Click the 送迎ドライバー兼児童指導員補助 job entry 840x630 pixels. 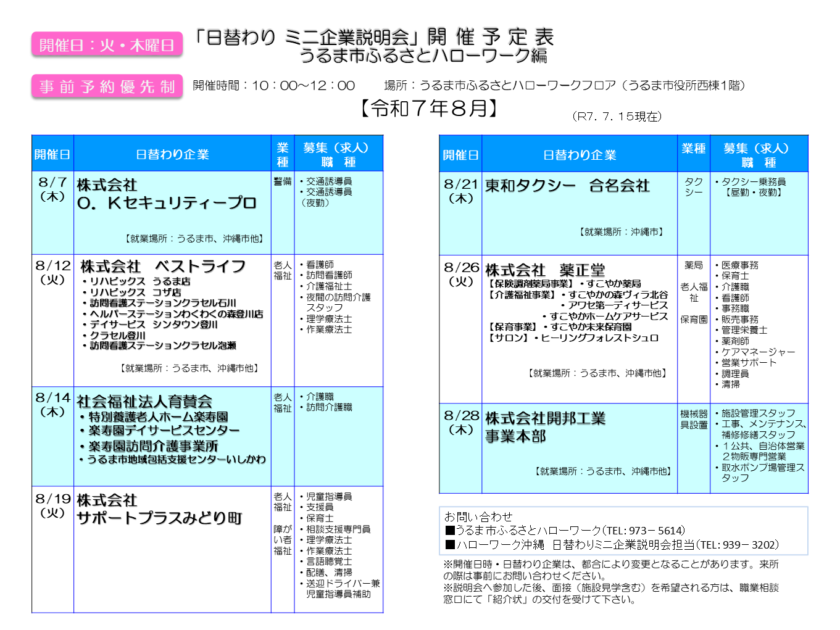[x=339, y=589]
